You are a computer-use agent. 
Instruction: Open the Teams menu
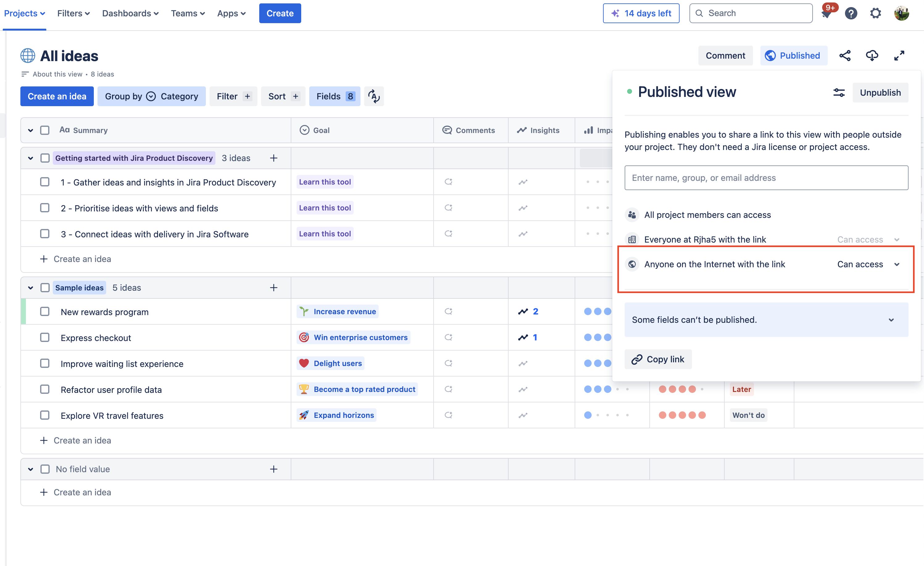click(x=188, y=13)
